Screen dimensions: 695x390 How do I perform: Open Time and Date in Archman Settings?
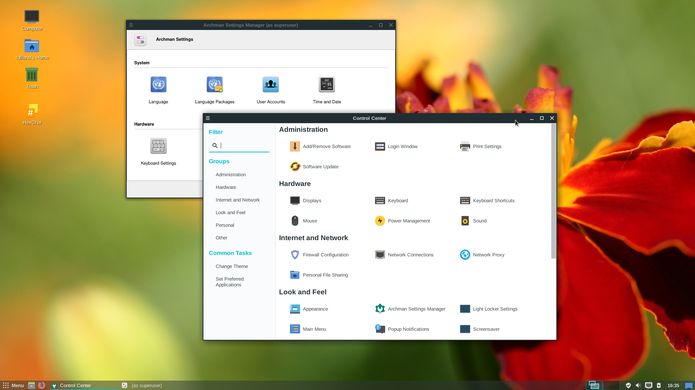click(327, 90)
